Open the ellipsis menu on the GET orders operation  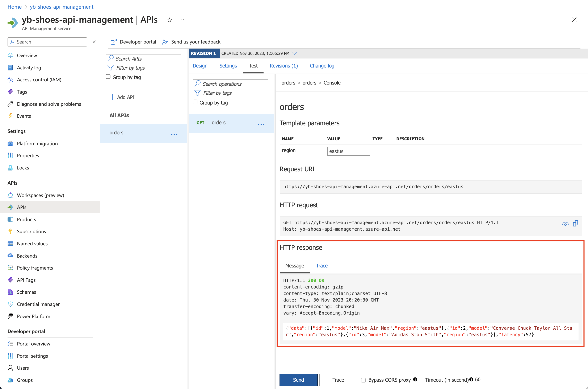click(x=261, y=124)
